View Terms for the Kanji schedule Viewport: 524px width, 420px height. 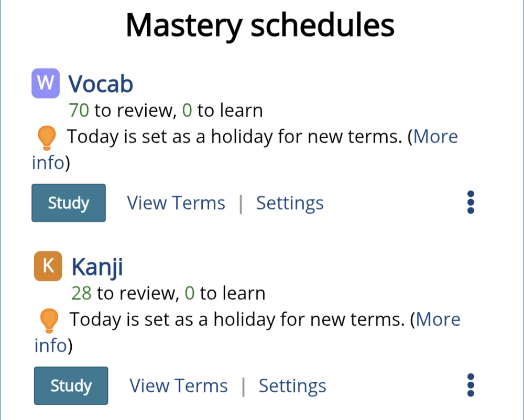coord(179,386)
